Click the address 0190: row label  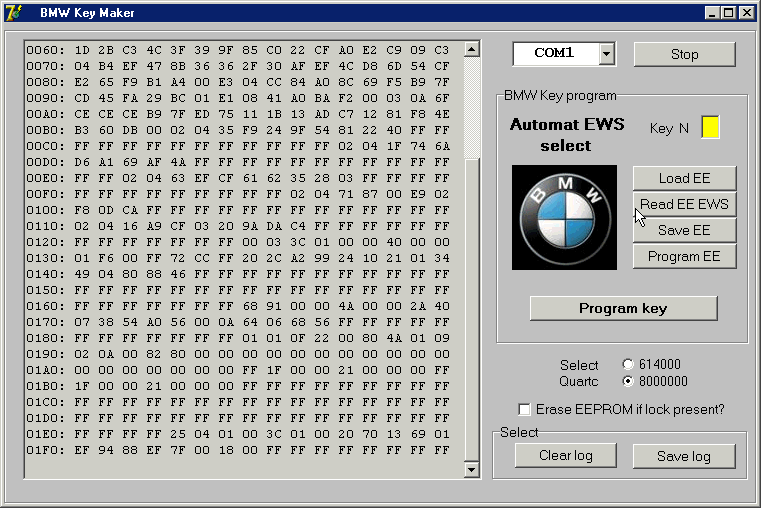click(x=45, y=354)
